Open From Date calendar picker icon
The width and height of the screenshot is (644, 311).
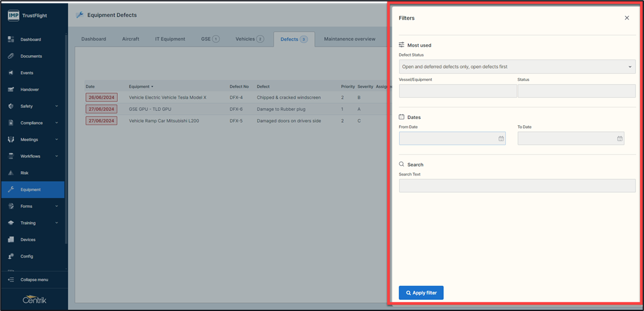point(501,139)
